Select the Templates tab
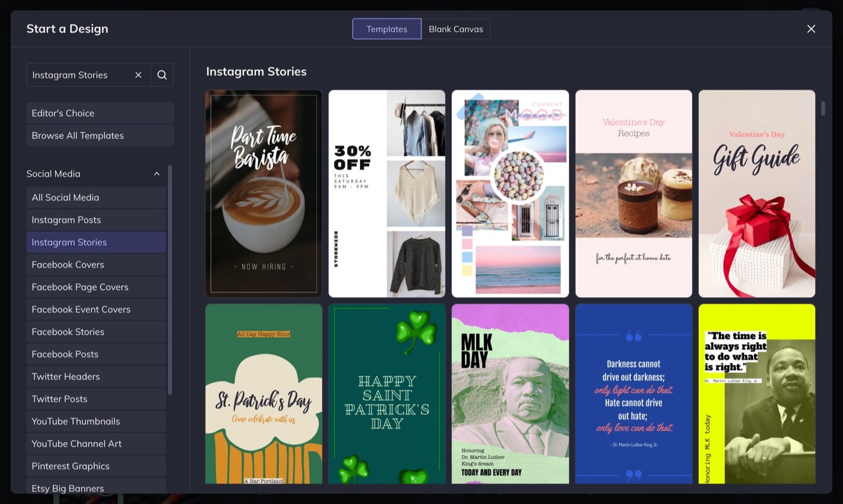Image resolution: width=843 pixels, height=504 pixels. pos(386,28)
